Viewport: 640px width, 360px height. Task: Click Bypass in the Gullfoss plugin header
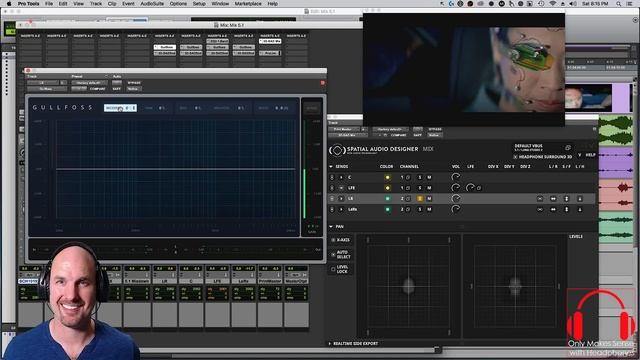tap(134, 82)
